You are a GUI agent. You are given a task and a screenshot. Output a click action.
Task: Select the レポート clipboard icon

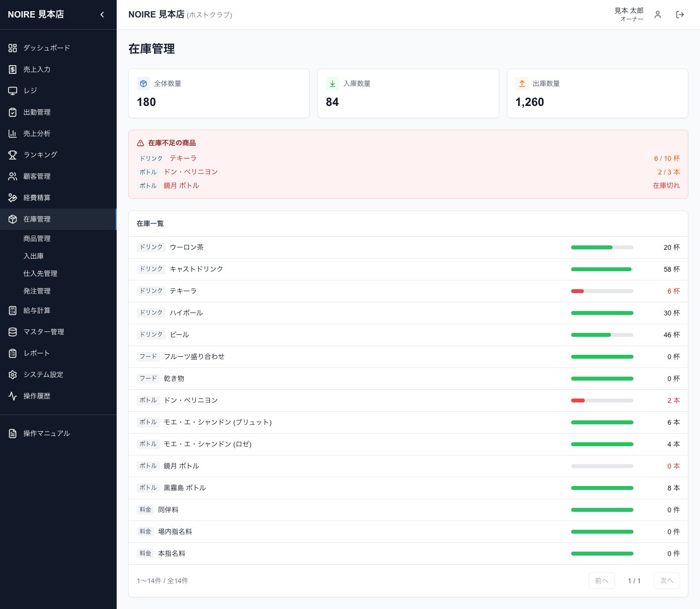[13, 353]
